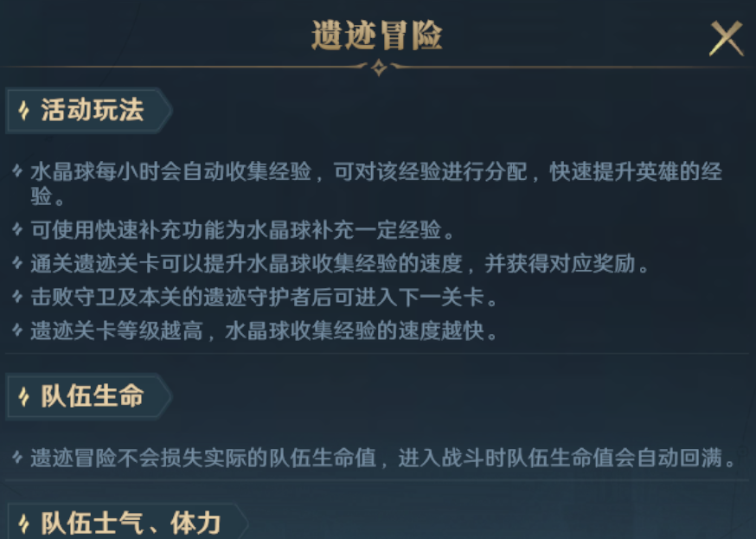Click the flame icon beside 活动玩法
Screen dimensions: 756x539
(23, 111)
